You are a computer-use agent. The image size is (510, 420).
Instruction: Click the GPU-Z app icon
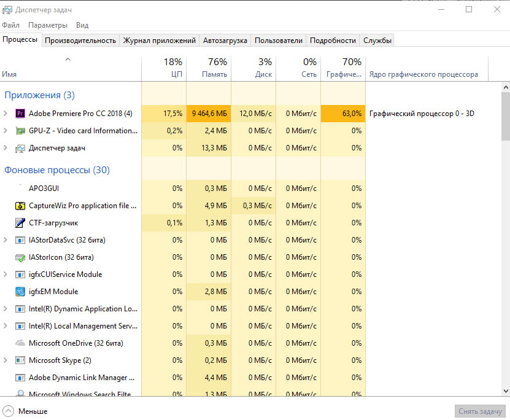(x=20, y=131)
